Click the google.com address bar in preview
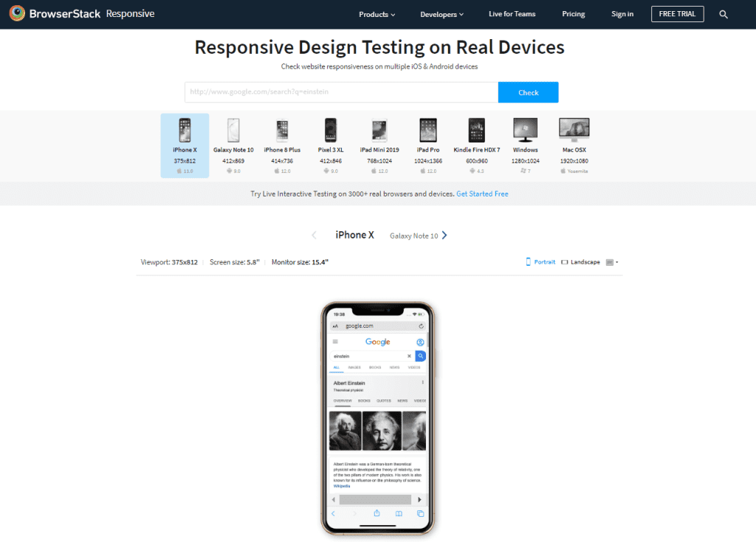The height and width of the screenshot is (542, 756). [x=377, y=326]
